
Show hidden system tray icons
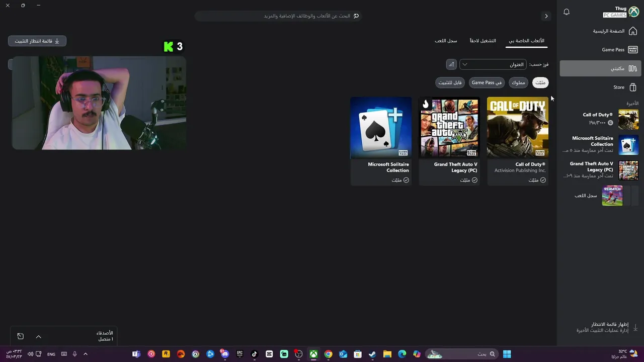[85, 354]
